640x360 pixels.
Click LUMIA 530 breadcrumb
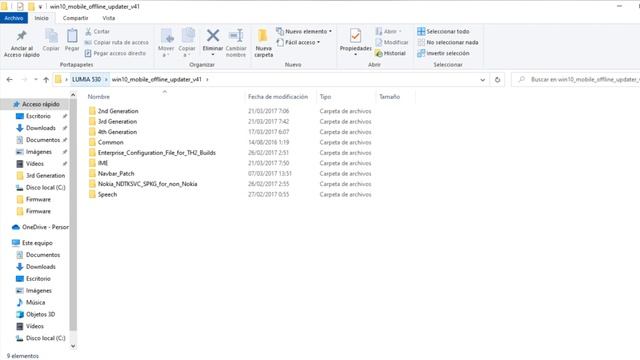tap(87, 79)
